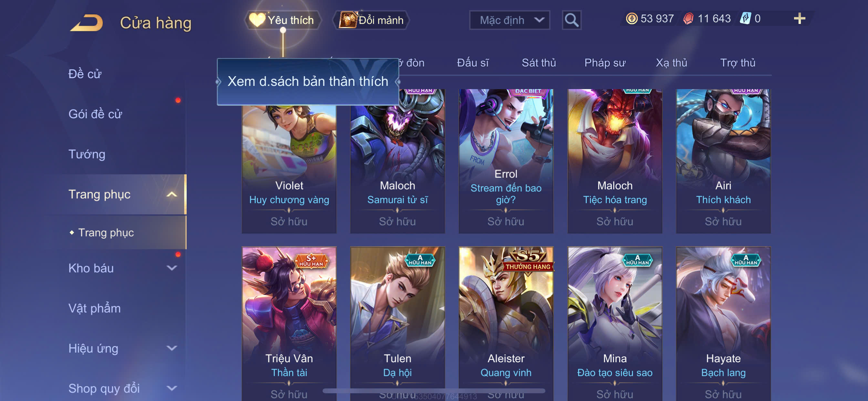
Task: Tap the gold coin balance icon
Action: tap(631, 18)
